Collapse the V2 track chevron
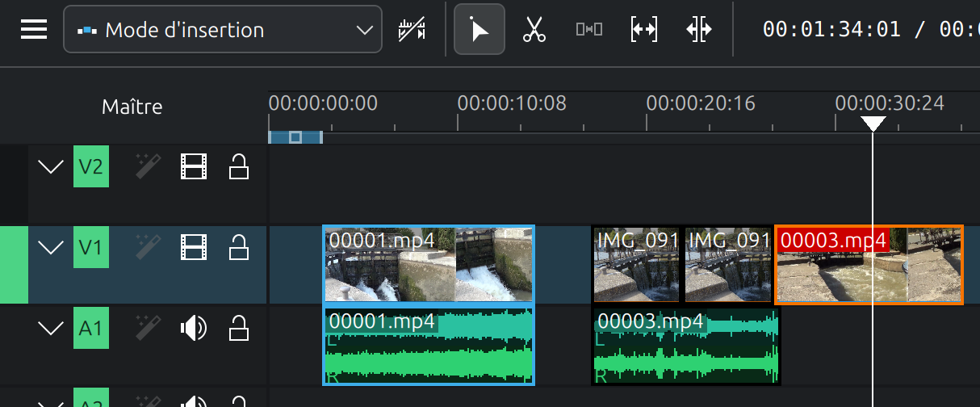The height and width of the screenshot is (407, 980). pos(51,167)
